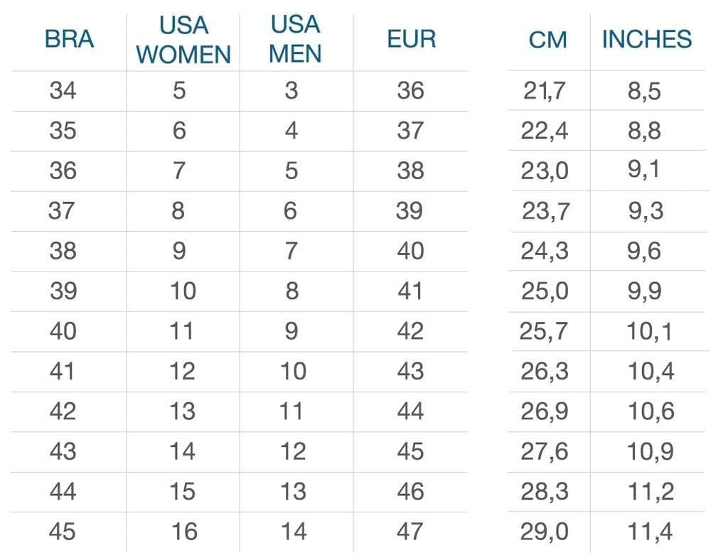Click the 21,7 CM value
This screenshot has width=728, height=560.
(545, 92)
